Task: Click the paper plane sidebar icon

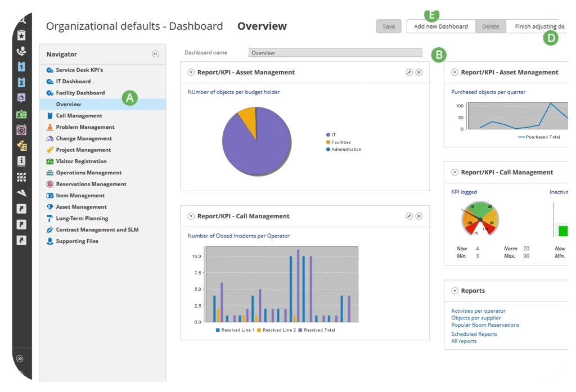Action: [x=21, y=193]
